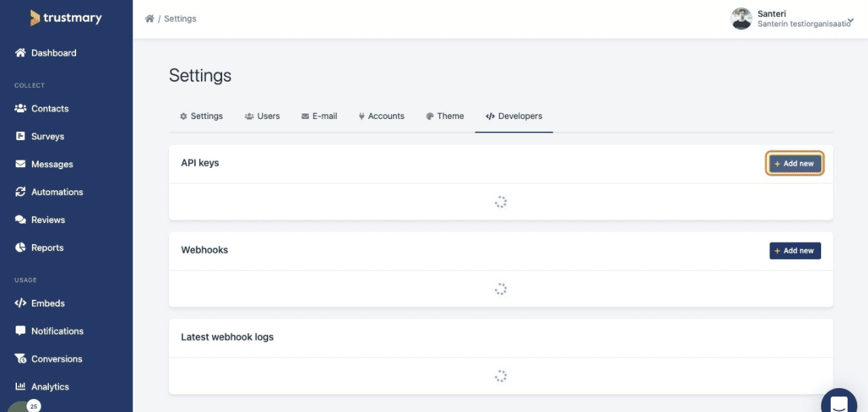The width and height of the screenshot is (868, 412).
Task: Click the Contacts people icon
Action: point(20,109)
